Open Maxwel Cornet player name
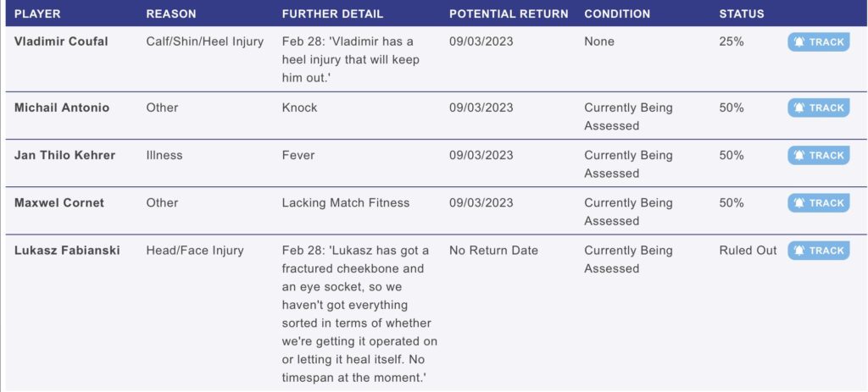The height and width of the screenshot is (392, 868). pyautogui.click(x=59, y=202)
